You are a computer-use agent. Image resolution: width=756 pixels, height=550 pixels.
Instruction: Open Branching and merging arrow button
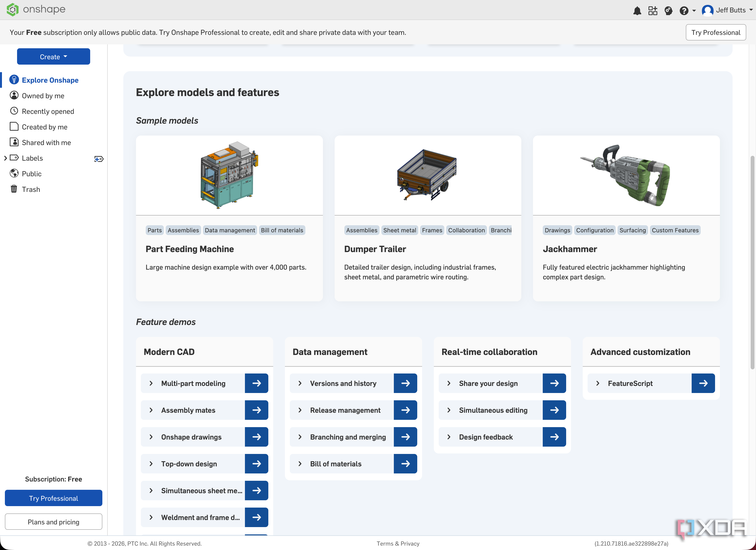405,437
